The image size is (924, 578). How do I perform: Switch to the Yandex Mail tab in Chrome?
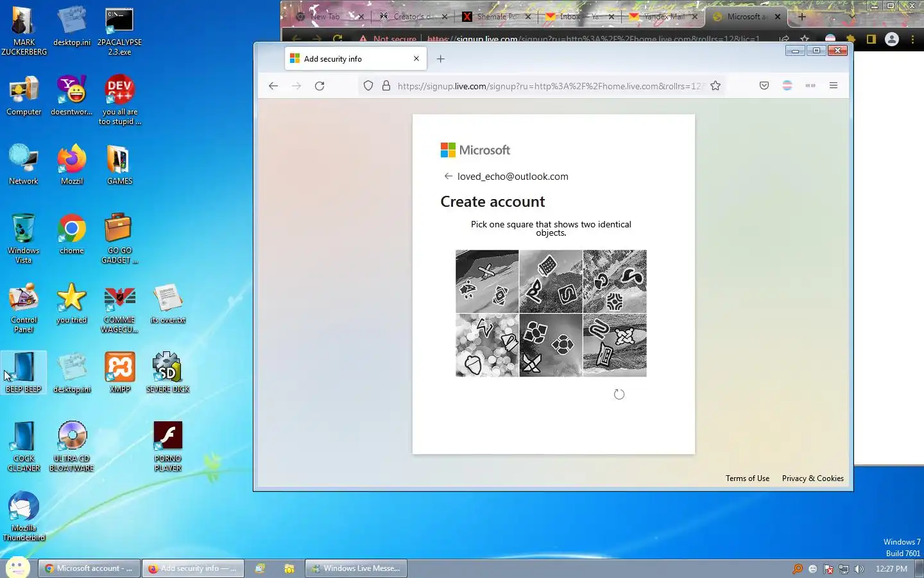tap(663, 17)
